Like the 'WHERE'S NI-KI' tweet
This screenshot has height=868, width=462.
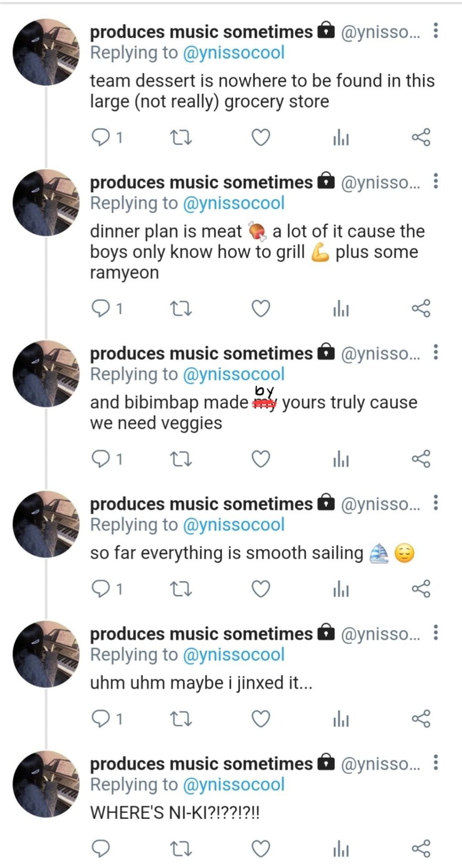(260, 849)
